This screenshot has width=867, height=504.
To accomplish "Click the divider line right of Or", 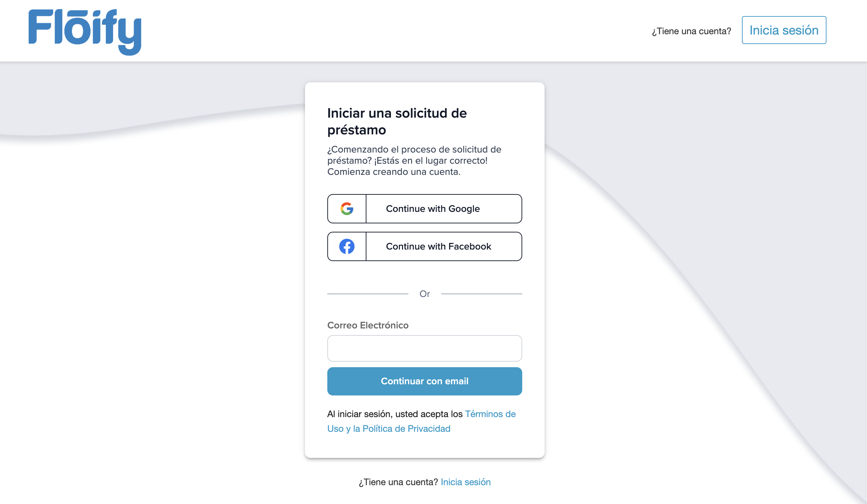I will point(481,294).
